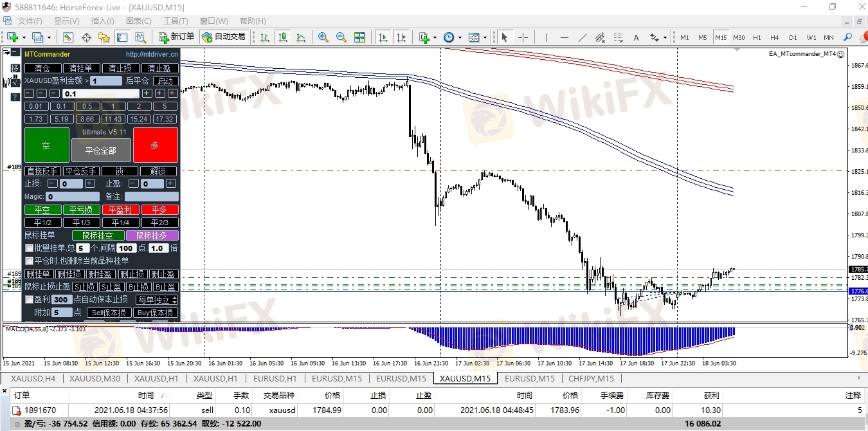Toggle the 自动交易 auto trading button
Image resolution: width=868 pixels, height=431 pixels.
click(x=224, y=37)
